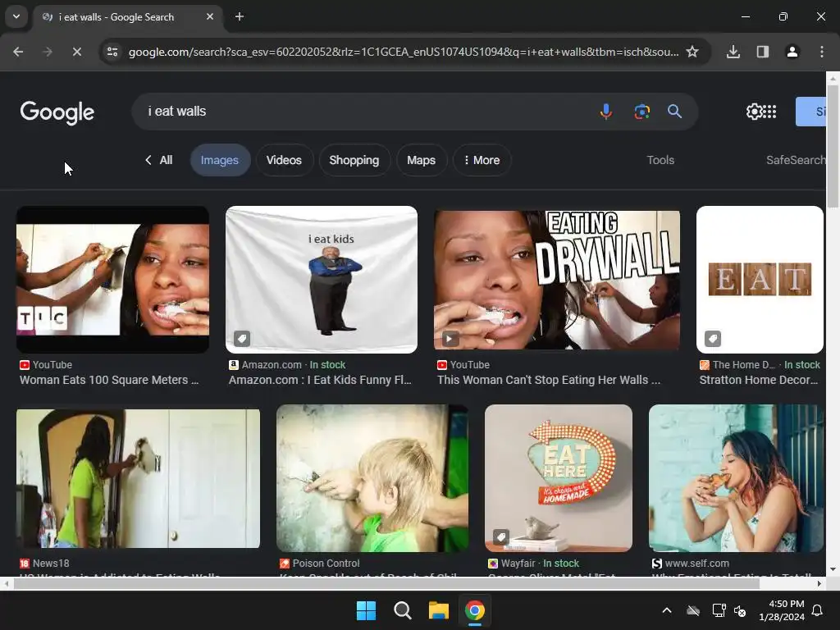Viewport: 840px width, 630px height.
Task: Open the tab search dropdown arrow
Action: coord(16,16)
